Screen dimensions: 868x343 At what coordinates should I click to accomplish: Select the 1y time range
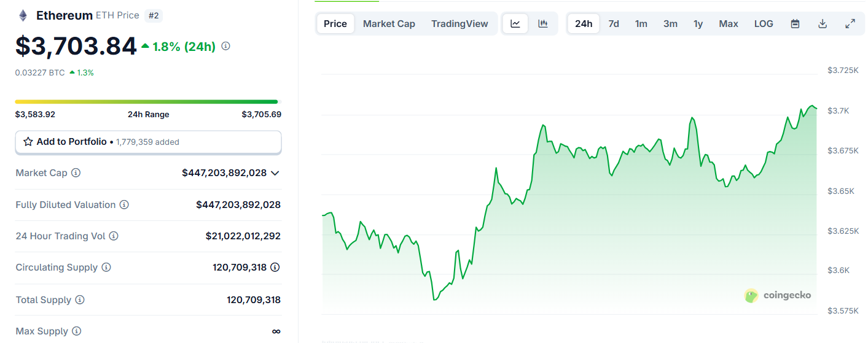pyautogui.click(x=698, y=24)
